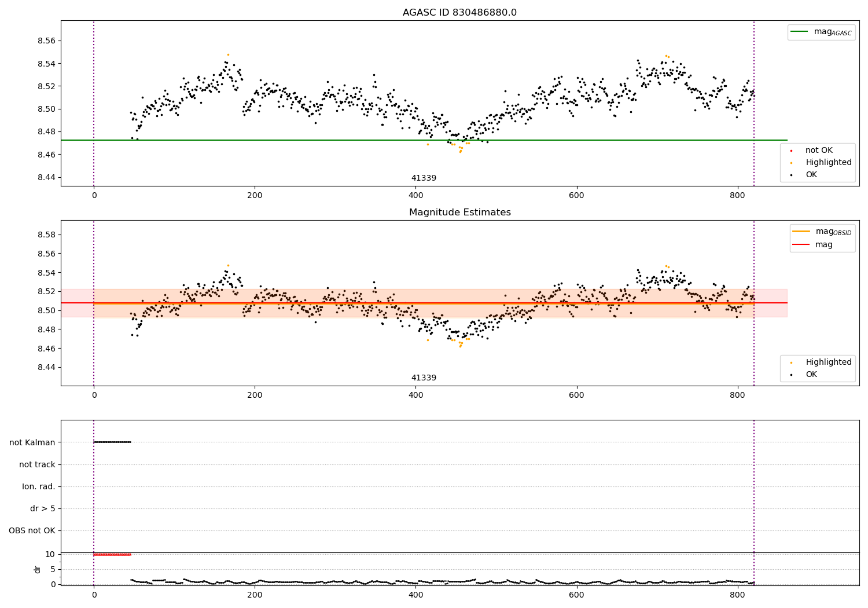Click the orange line sample beside mag OBSID
This screenshot has height=608, width=868.
[x=801, y=232]
